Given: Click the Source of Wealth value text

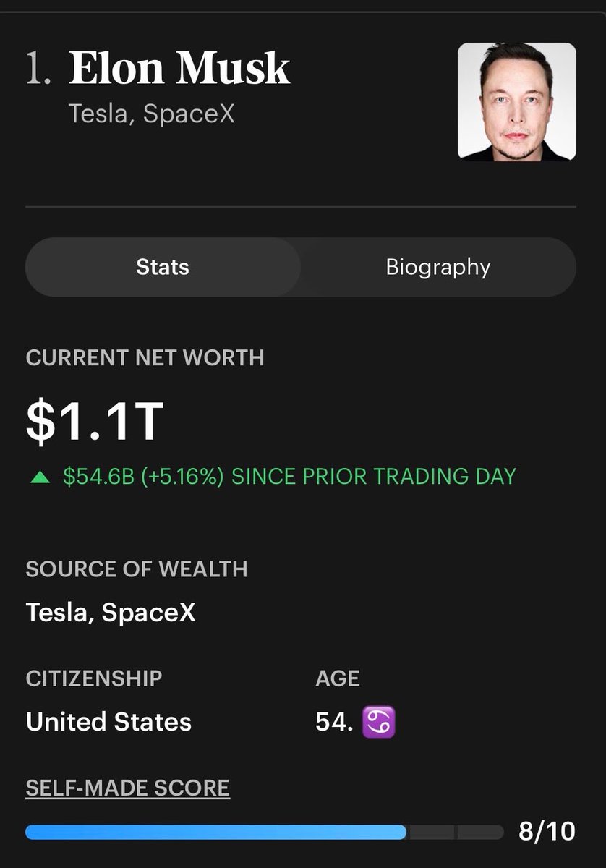Looking at the screenshot, I should (x=111, y=613).
